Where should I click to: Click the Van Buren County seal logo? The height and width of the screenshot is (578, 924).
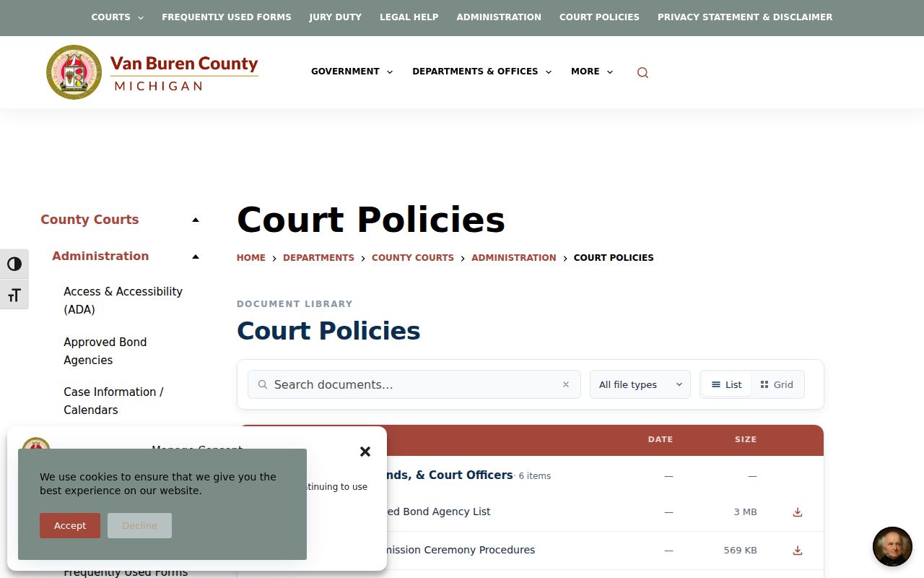point(74,72)
